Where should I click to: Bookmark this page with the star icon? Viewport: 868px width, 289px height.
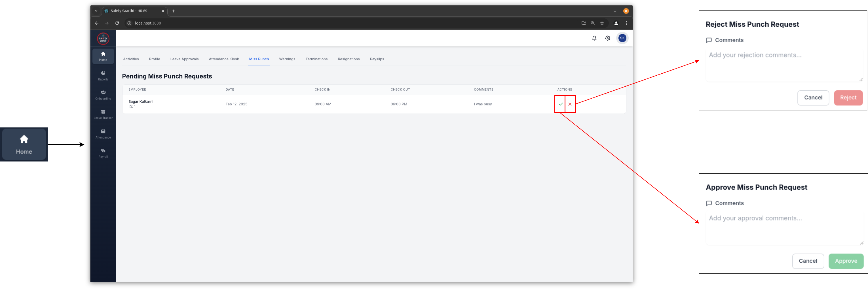(602, 23)
